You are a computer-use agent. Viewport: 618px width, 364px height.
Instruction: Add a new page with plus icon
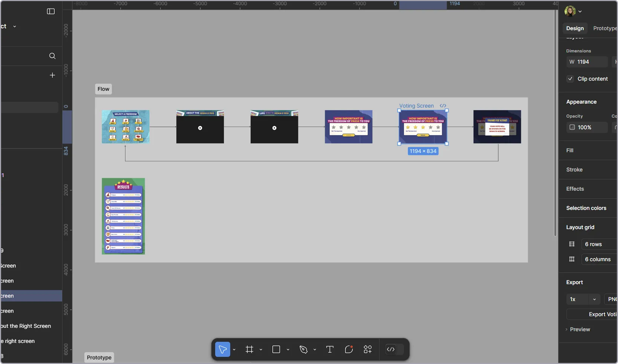52,75
